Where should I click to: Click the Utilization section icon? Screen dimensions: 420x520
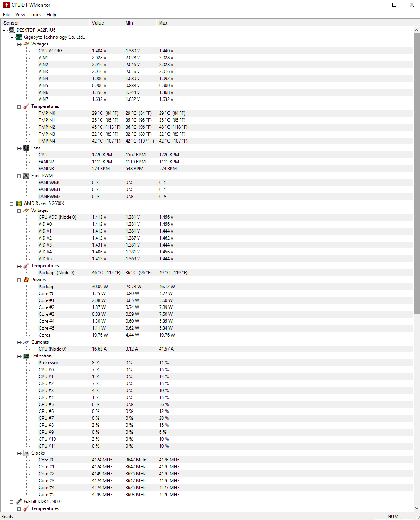26,356
